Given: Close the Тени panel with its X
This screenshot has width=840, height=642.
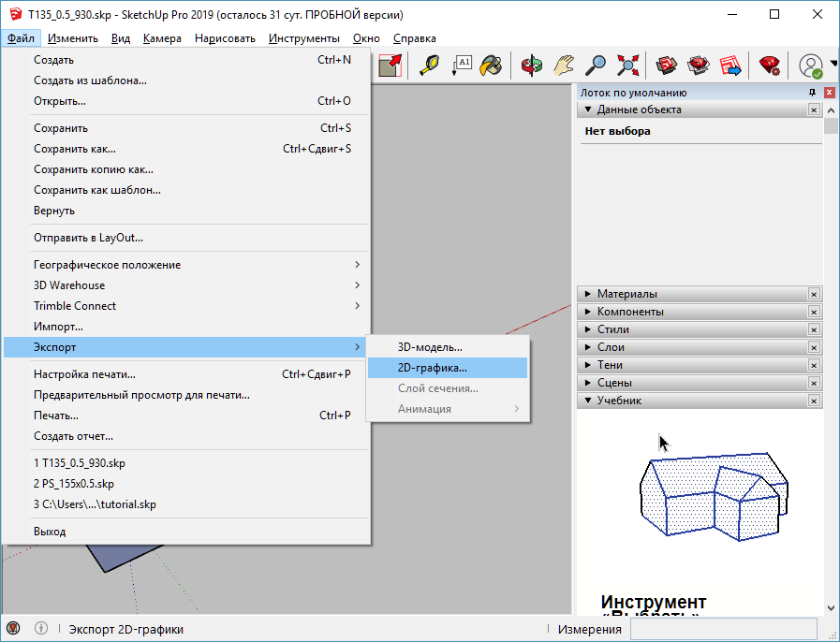Looking at the screenshot, I should pyautogui.click(x=814, y=365).
